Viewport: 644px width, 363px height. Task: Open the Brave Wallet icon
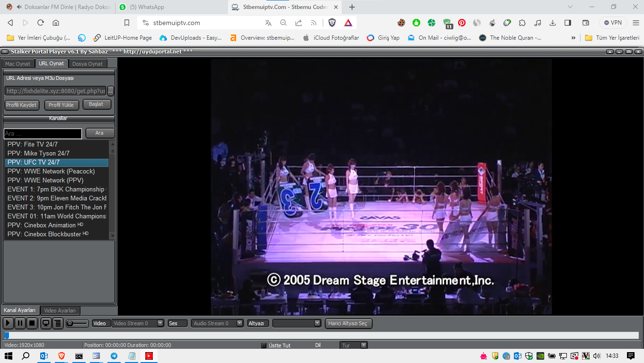585,23
